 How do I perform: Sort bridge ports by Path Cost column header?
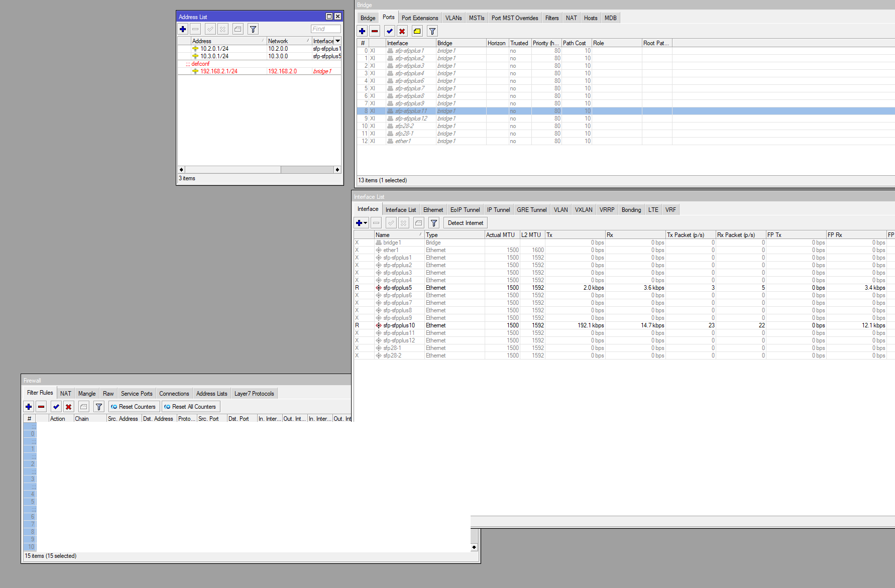point(577,43)
